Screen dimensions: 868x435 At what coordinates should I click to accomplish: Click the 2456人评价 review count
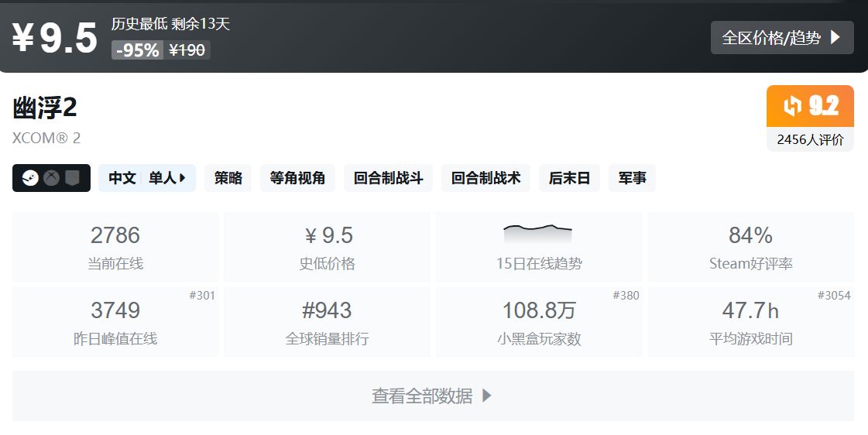click(811, 139)
